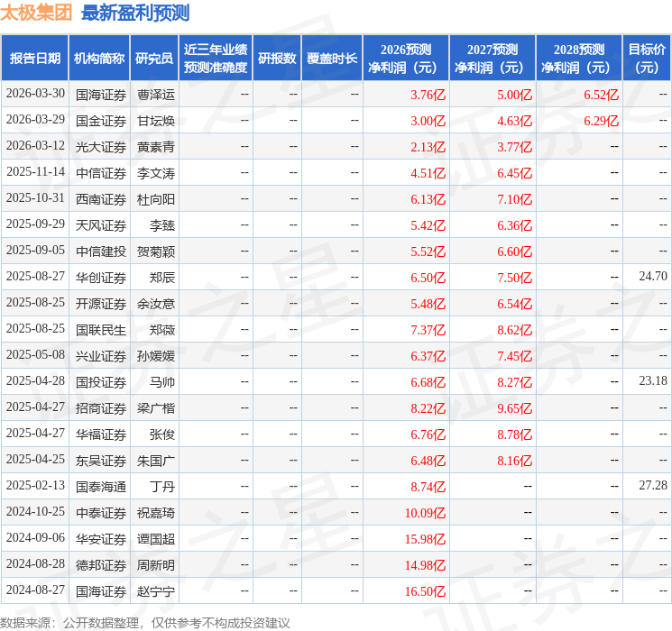Click the 招商证券 institution cell

click(x=101, y=408)
